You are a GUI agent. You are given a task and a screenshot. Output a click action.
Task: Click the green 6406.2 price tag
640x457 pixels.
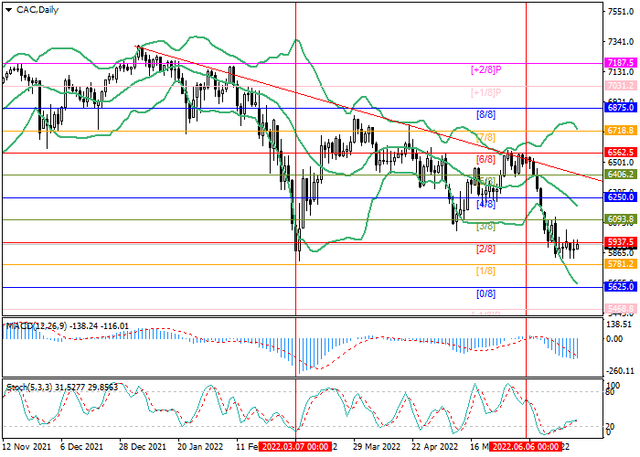(x=621, y=174)
